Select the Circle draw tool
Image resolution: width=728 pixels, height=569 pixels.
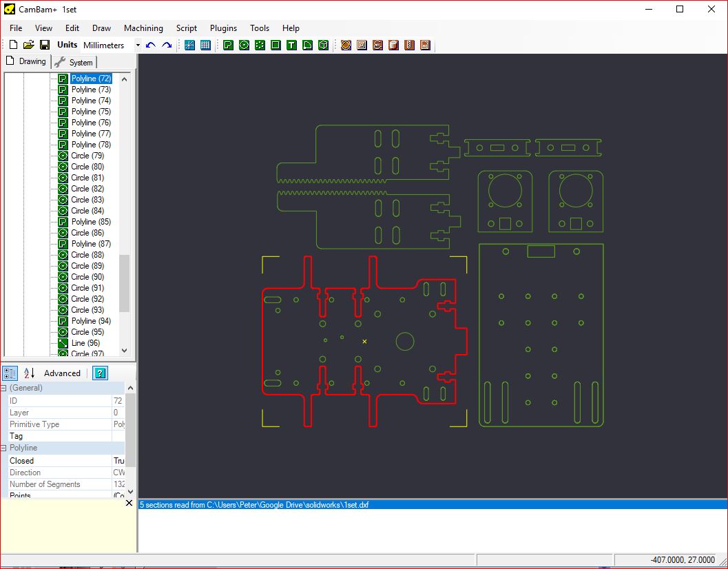coord(244,45)
